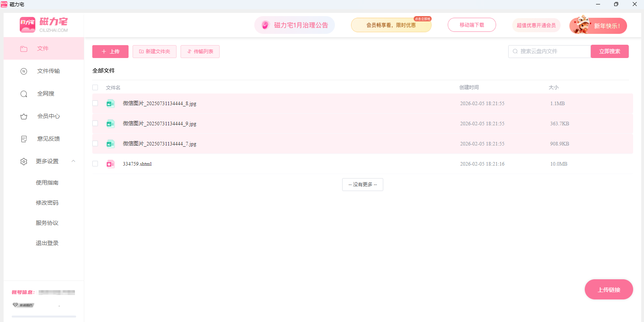Click the 文件 folder icon in sidebar

(x=24, y=49)
